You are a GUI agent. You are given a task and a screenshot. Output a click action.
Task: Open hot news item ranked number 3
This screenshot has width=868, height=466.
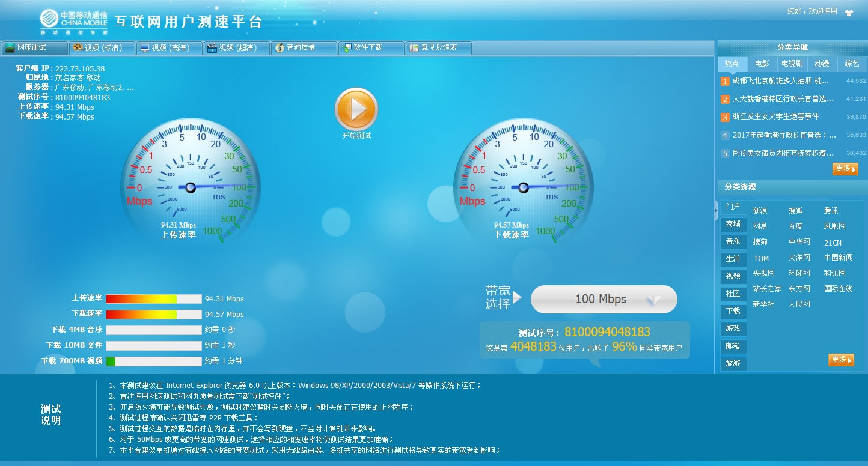(x=775, y=116)
